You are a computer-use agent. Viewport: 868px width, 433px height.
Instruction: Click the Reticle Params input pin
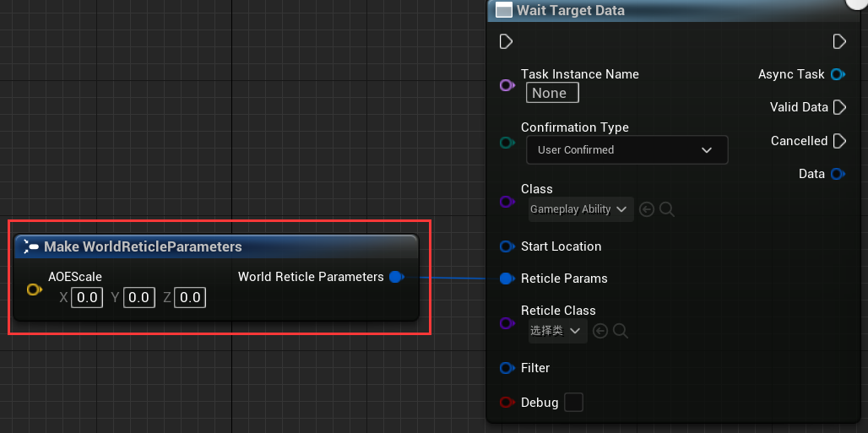pos(507,279)
